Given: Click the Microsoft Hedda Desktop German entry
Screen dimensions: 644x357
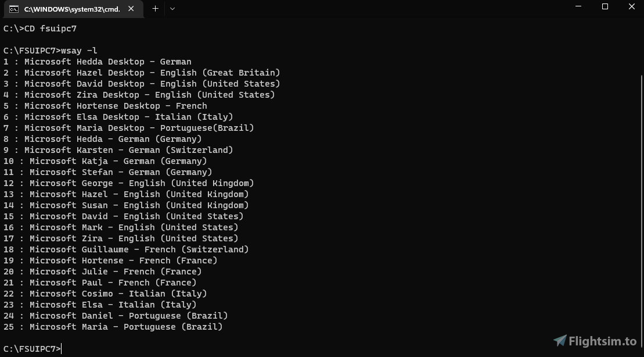Looking at the screenshot, I should 97,62.
